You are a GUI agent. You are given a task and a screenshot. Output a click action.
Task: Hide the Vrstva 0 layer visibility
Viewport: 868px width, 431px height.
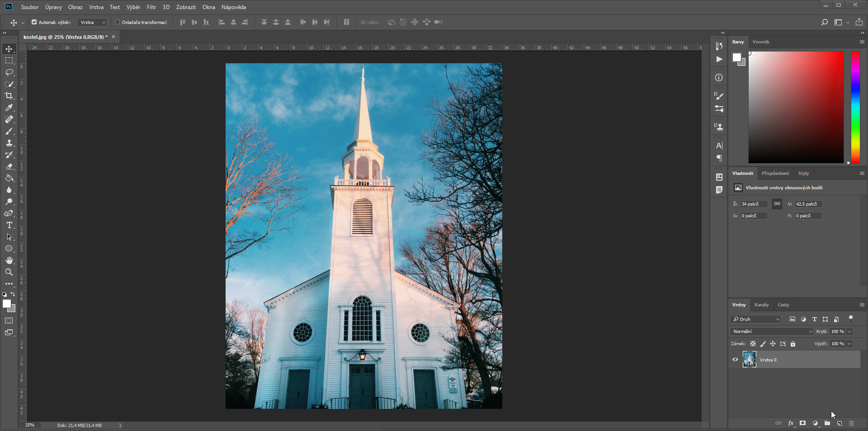[735, 360]
